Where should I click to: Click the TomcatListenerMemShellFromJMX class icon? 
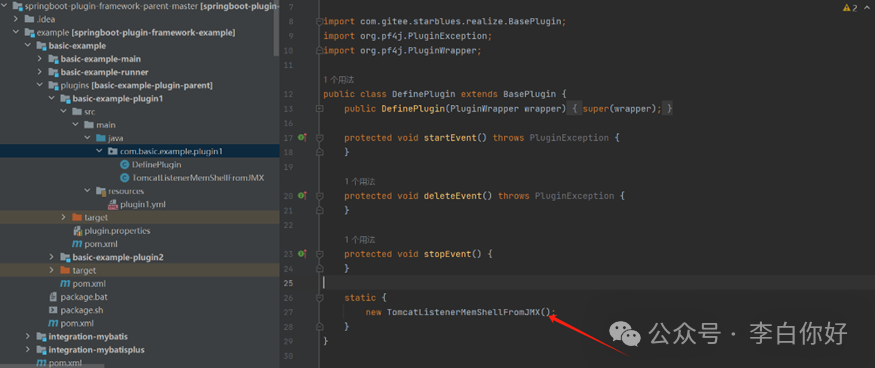point(124,178)
